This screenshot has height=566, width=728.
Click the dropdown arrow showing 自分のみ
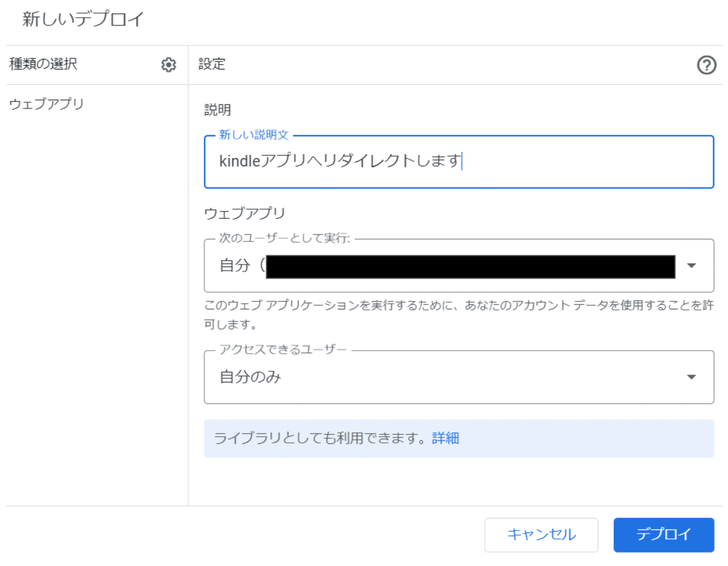click(x=692, y=377)
